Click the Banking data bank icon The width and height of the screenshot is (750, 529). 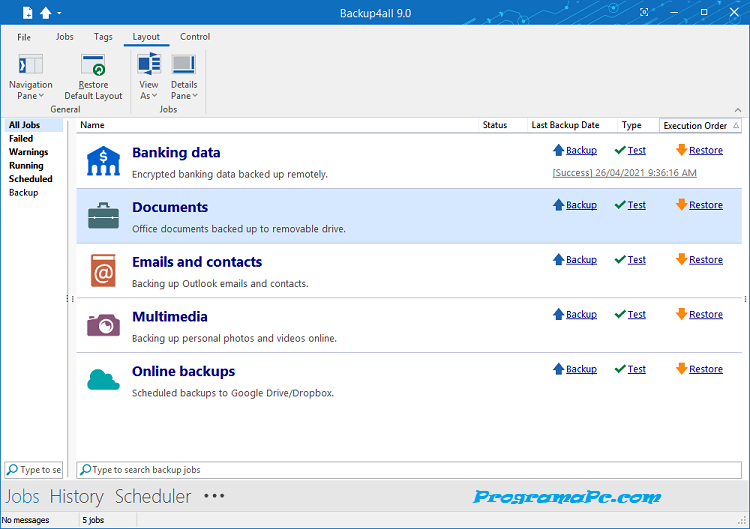(103, 161)
